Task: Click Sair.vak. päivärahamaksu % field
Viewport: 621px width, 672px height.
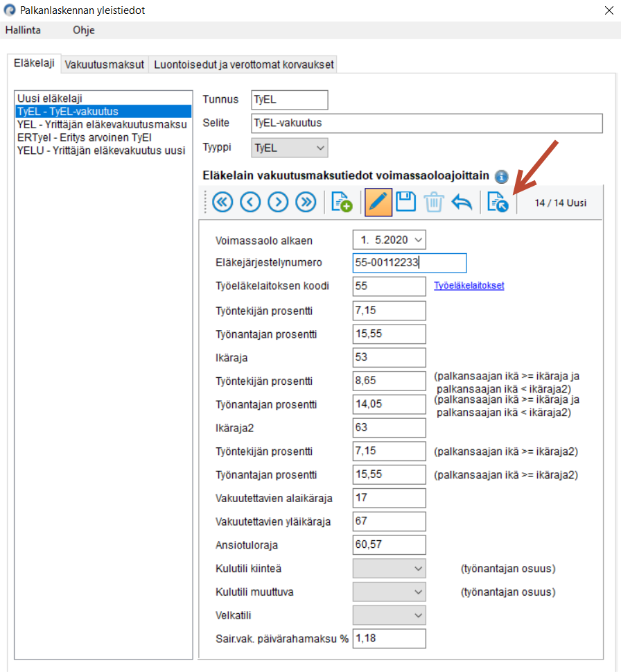Action: tap(390, 639)
